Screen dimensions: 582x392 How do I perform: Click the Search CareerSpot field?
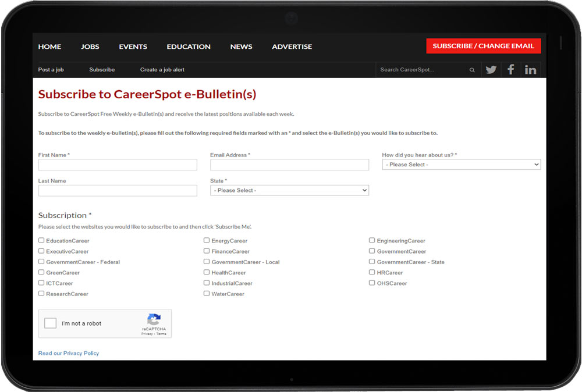[423, 70]
